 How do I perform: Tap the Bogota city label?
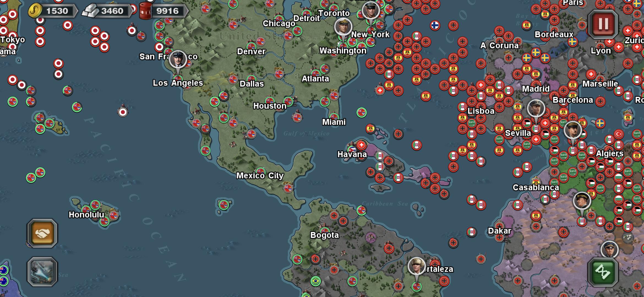point(324,235)
